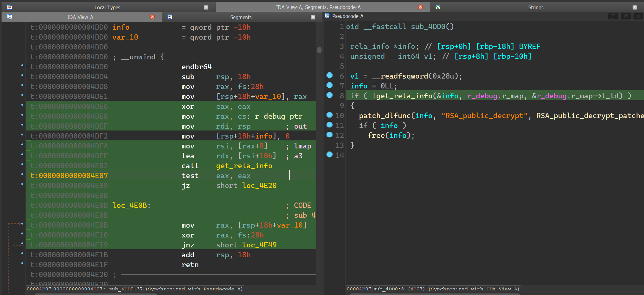
Task: Click the disassembly vertical scrollbar handle
Action: (x=319, y=50)
